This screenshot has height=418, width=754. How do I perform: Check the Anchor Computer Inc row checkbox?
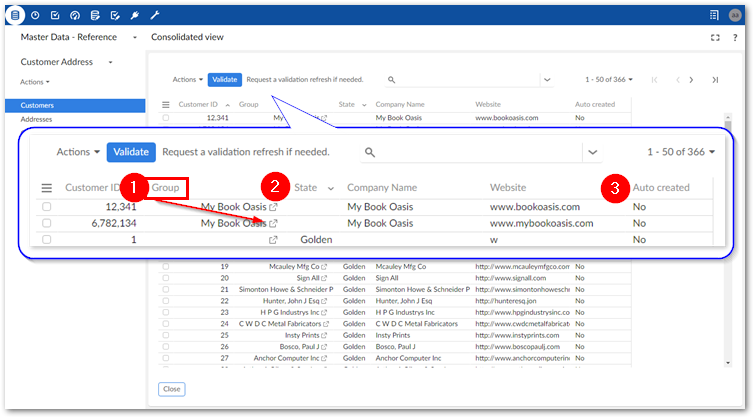click(166, 358)
